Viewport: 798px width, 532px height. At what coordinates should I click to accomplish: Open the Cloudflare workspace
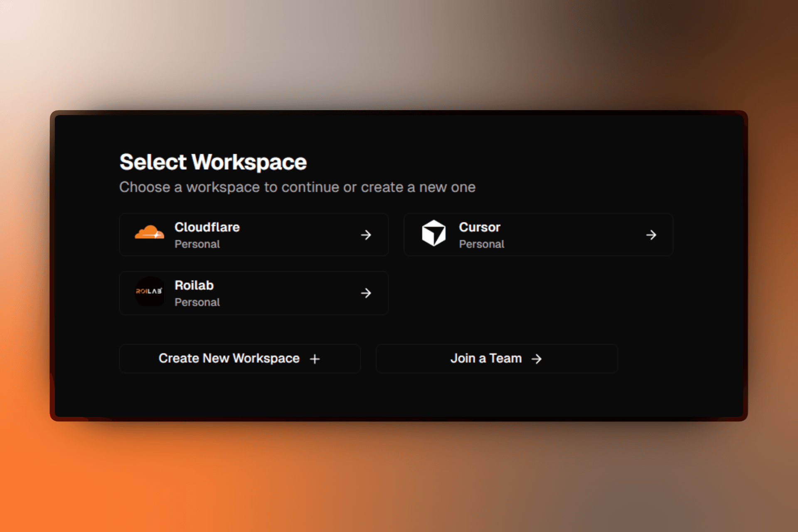point(254,234)
